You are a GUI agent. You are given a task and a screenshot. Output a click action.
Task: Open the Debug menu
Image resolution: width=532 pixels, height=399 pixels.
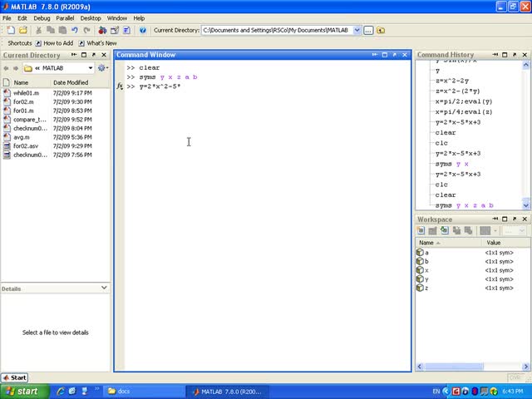coord(42,18)
